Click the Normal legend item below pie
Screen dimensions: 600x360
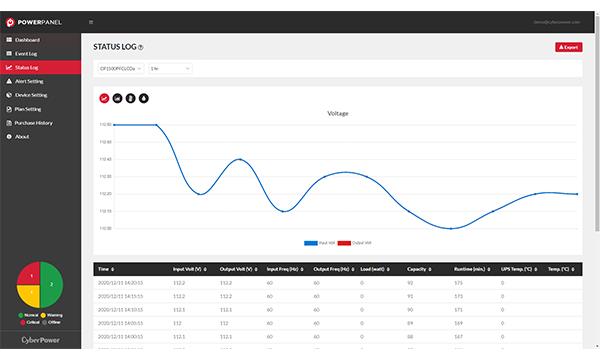pos(28,315)
